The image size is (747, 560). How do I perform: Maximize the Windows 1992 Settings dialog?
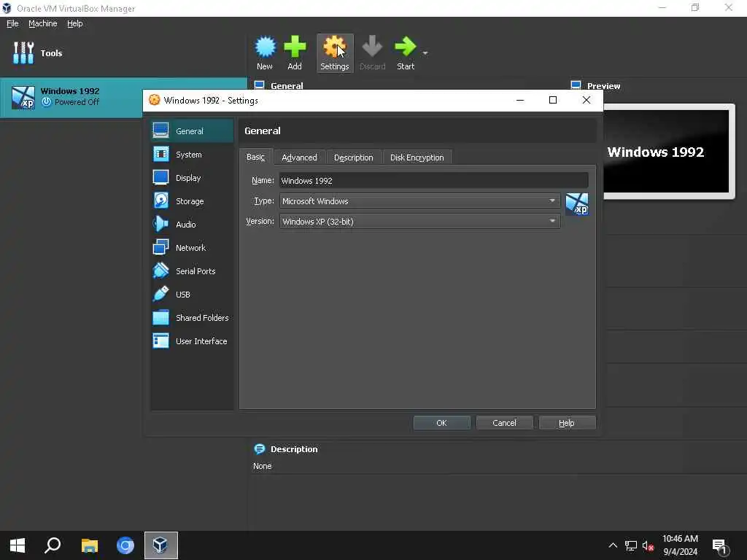click(x=553, y=100)
